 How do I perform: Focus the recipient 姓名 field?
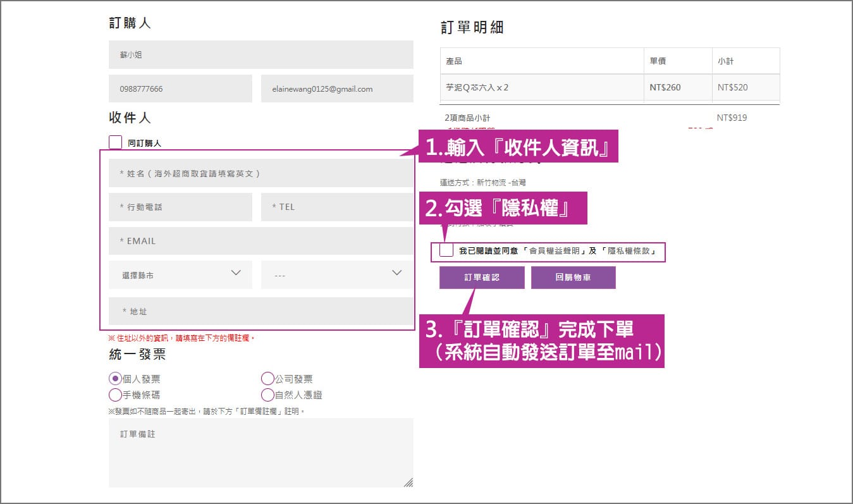261,173
